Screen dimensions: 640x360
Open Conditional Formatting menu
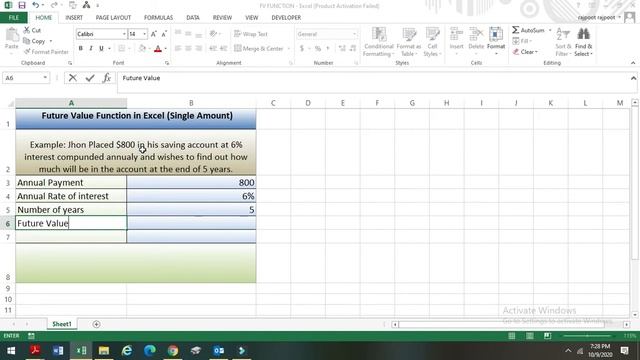coord(378,42)
